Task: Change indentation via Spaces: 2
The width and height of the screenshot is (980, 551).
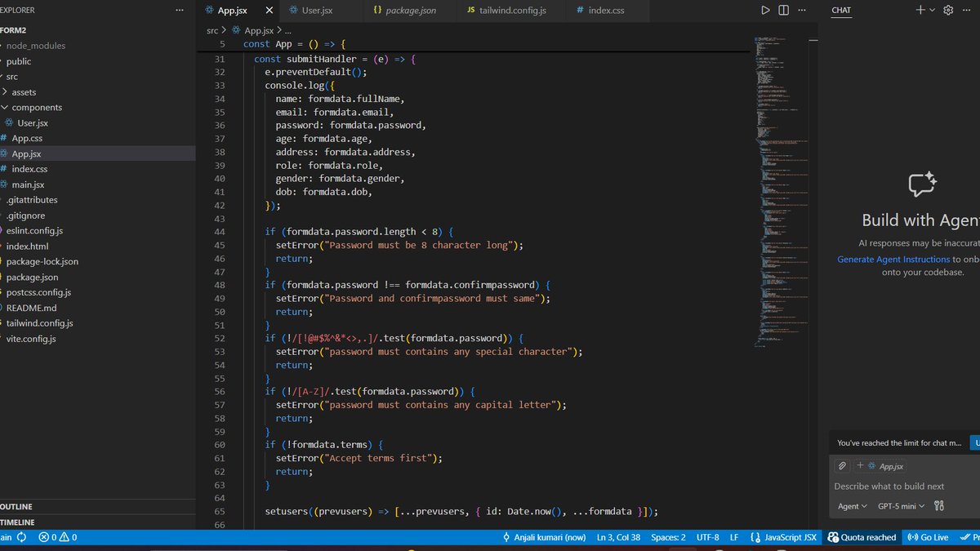Action: [668, 537]
